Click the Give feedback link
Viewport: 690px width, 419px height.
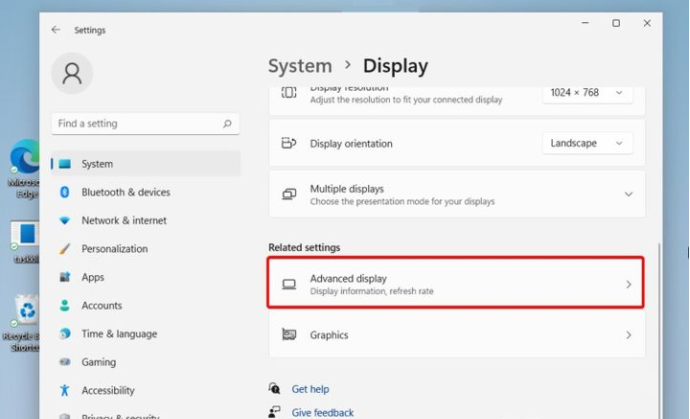(x=323, y=412)
